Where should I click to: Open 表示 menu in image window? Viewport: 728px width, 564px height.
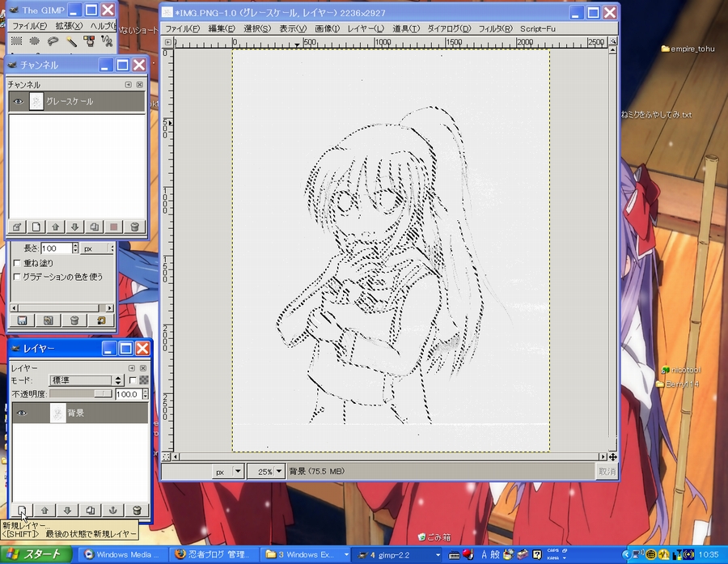pos(293,29)
